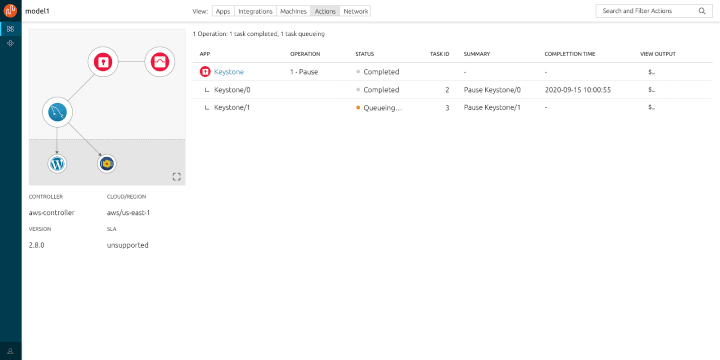
Task: Select the Keystone node in the topology
Action: (x=103, y=62)
